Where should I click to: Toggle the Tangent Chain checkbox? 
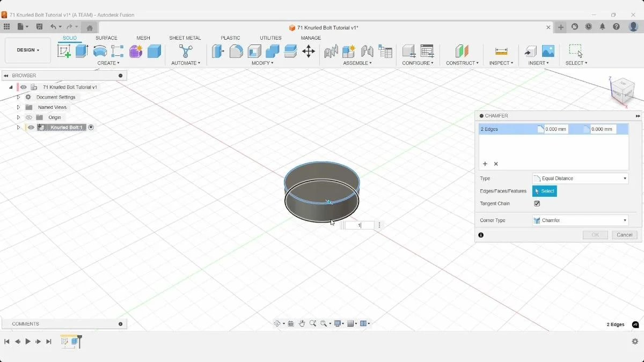(537, 204)
